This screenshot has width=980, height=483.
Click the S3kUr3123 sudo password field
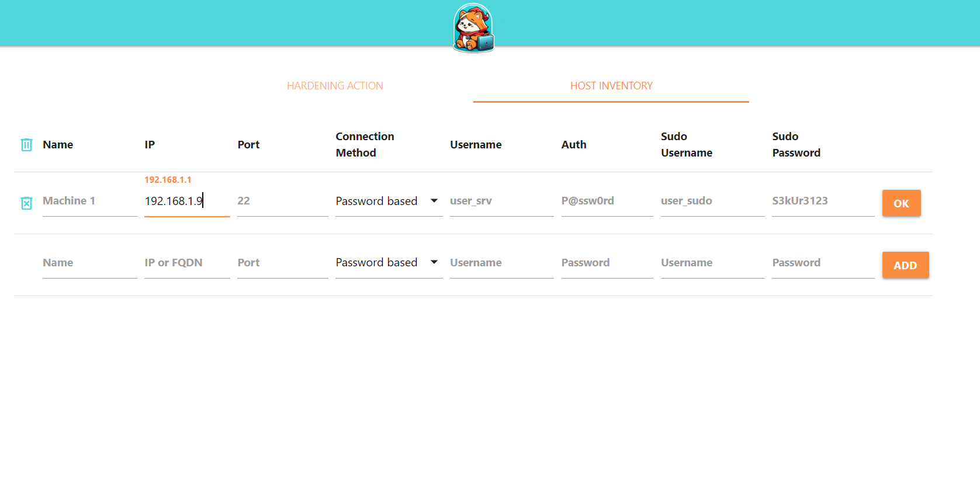823,201
